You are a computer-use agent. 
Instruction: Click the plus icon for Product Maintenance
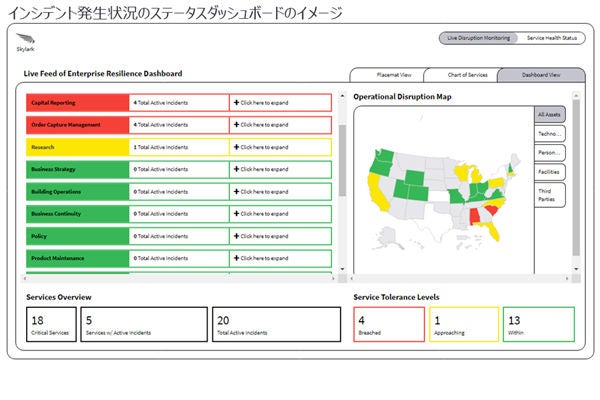point(237,259)
